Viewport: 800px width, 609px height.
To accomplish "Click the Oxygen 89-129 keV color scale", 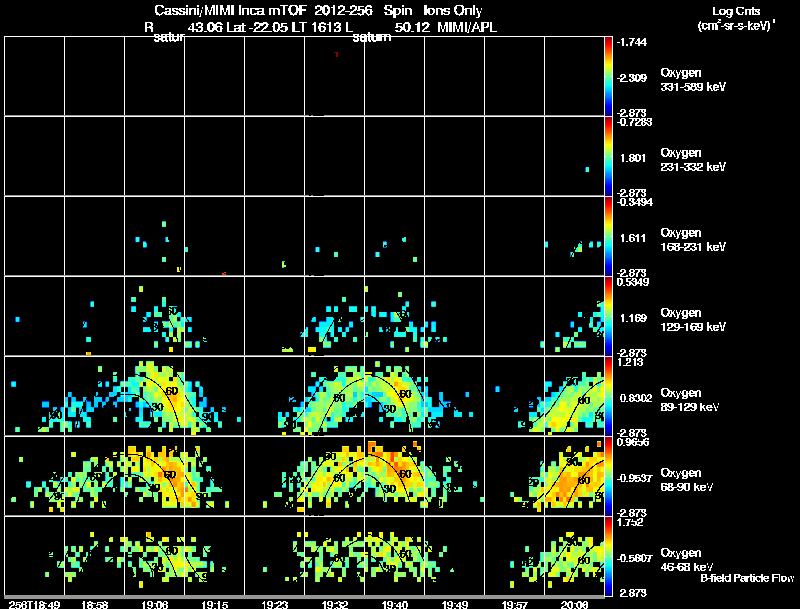I will tap(608, 396).
